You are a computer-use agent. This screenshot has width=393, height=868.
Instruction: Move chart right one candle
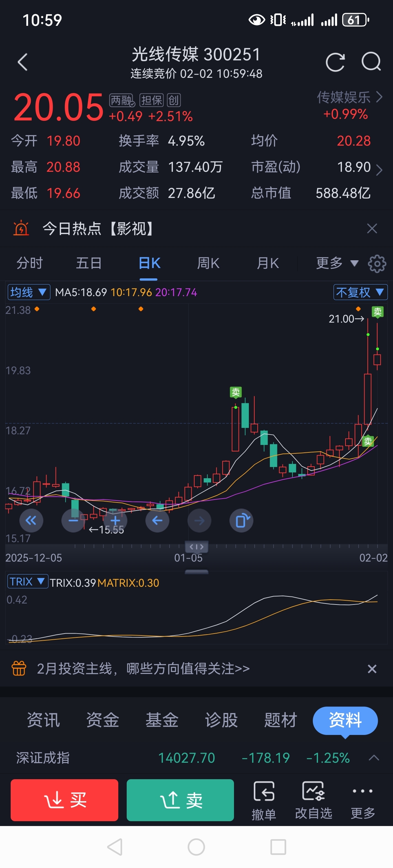point(199,521)
